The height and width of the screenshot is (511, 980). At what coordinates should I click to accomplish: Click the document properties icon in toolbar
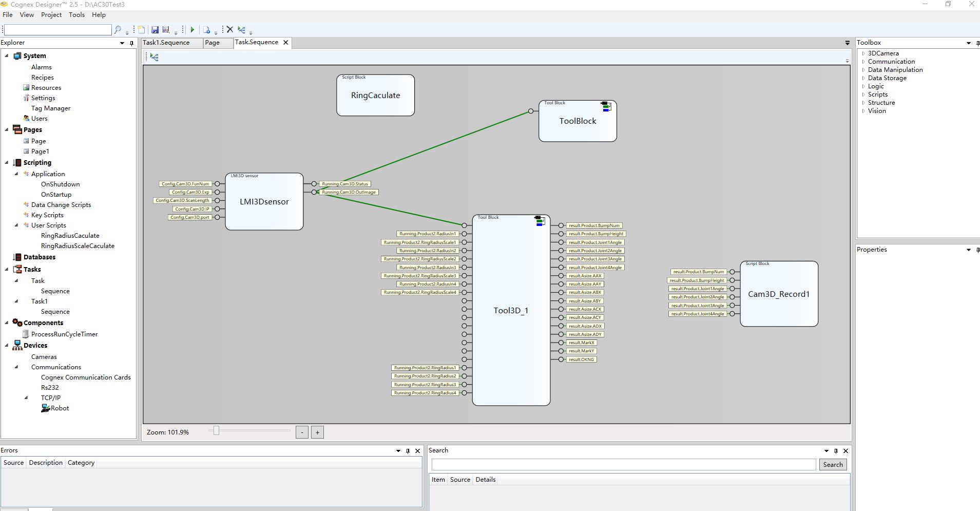tap(206, 30)
